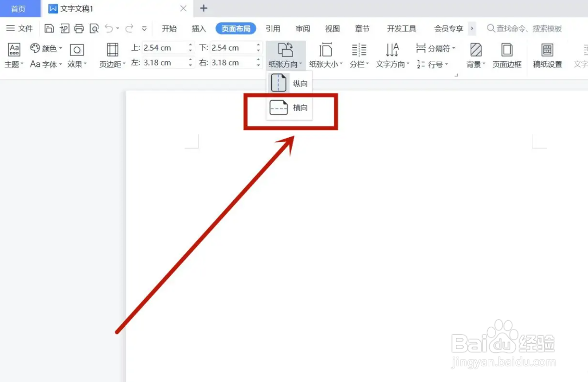Screen dimensions: 588x382
Task: Switch to the 插入 (Insert) ribbon tab
Action: [x=198, y=28]
